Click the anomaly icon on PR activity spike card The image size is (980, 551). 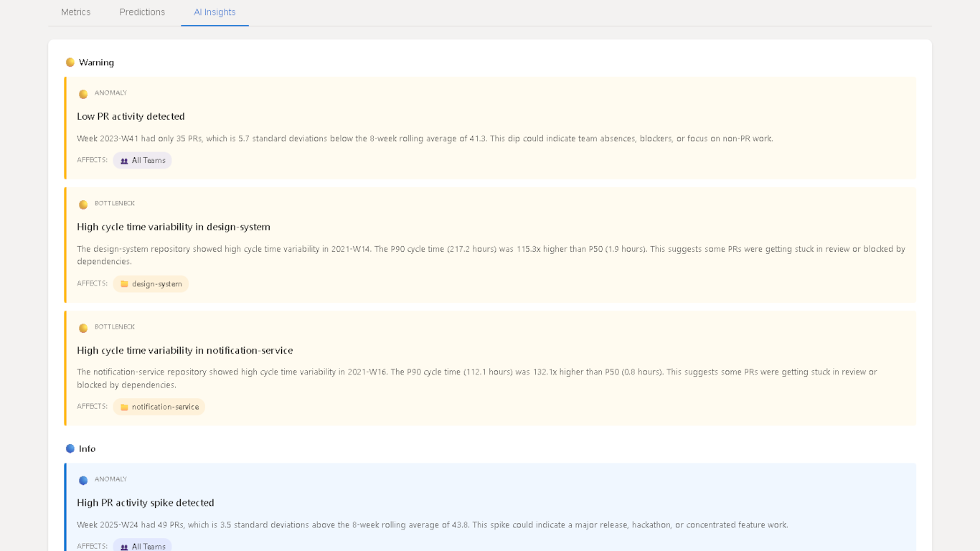tap(83, 480)
